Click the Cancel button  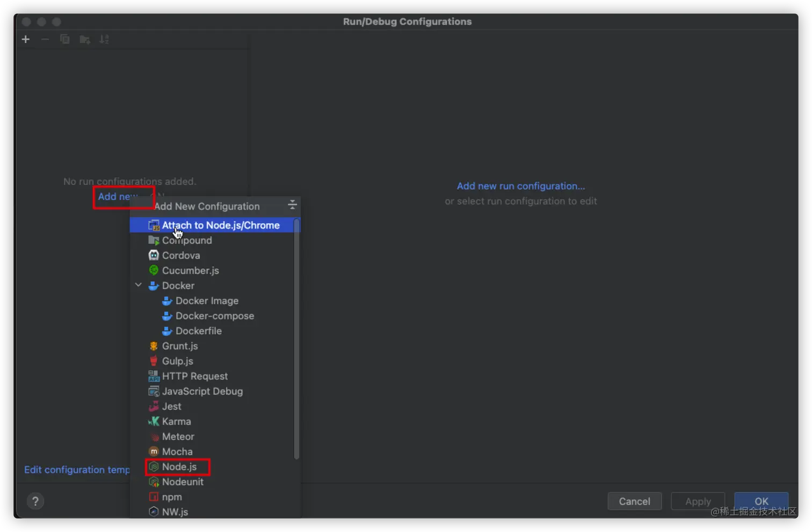(x=634, y=501)
